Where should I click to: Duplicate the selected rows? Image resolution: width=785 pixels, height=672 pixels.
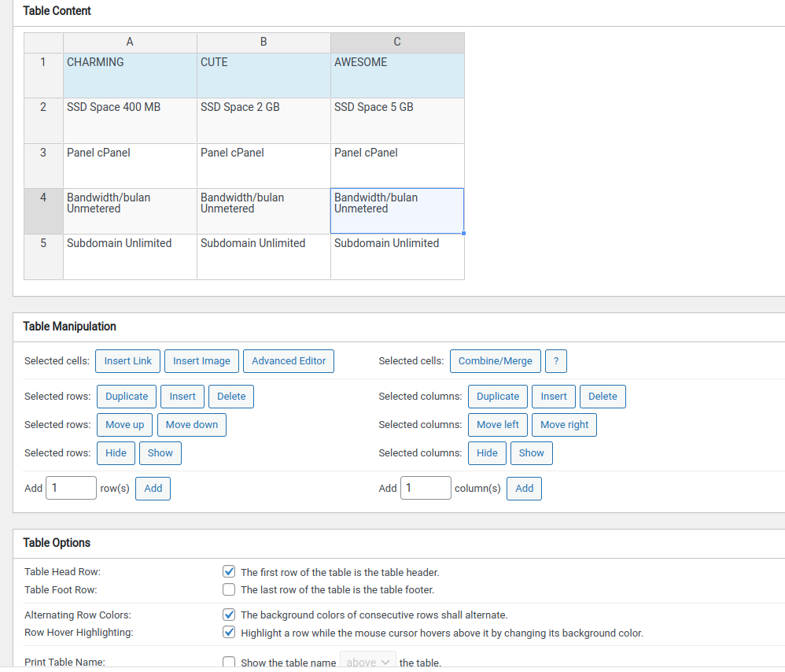coord(127,397)
